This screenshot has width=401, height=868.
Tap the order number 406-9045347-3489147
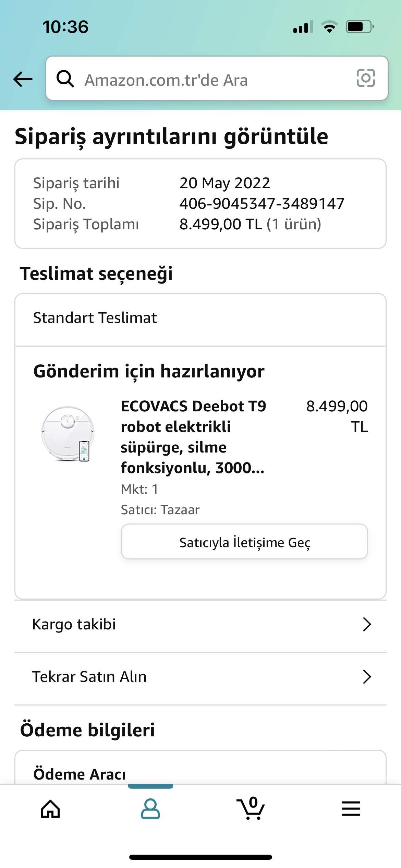pos(262,204)
